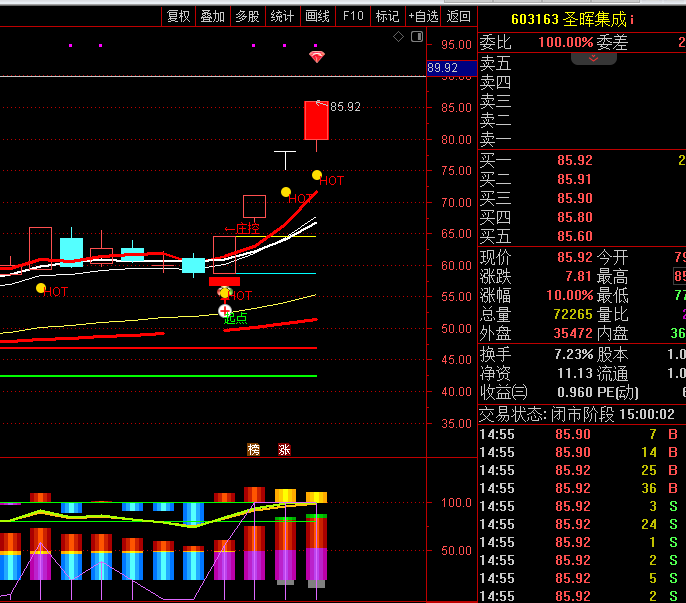Add stock via +自选 button
The height and width of the screenshot is (603, 686).
point(423,16)
